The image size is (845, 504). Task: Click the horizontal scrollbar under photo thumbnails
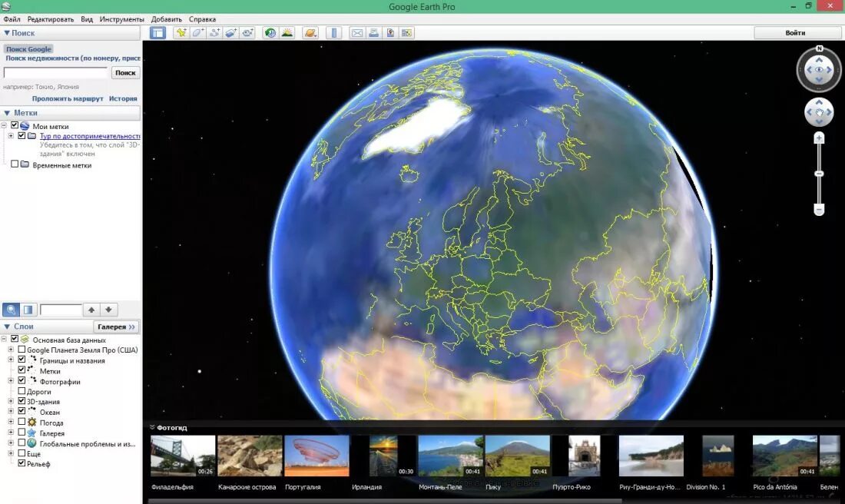pyautogui.click(x=385, y=501)
